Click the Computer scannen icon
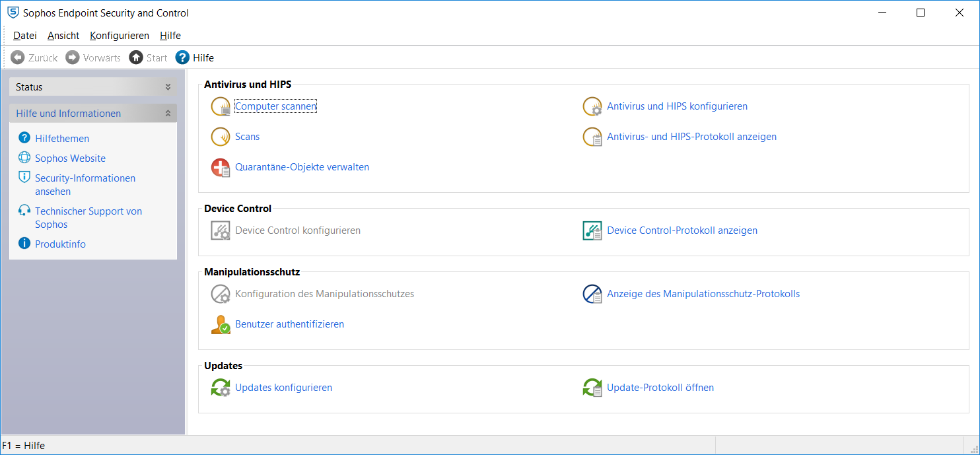The width and height of the screenshot is (980, 455). click(x=221, y=106)
